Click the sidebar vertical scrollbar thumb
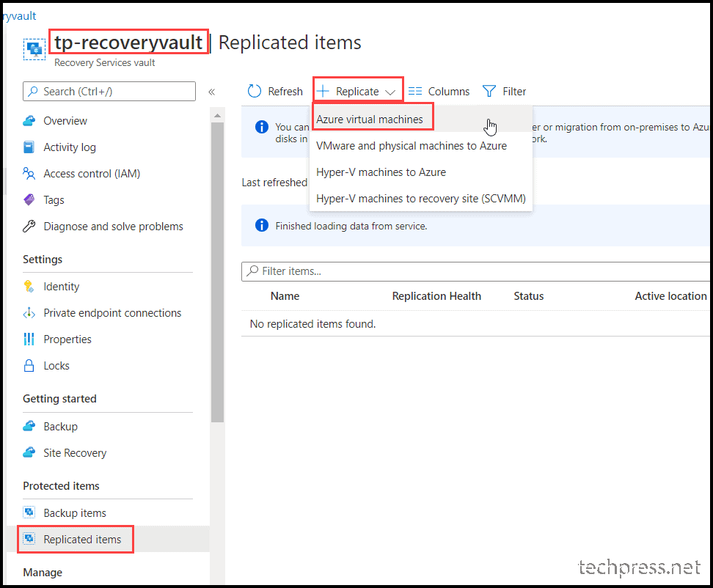 217,272
